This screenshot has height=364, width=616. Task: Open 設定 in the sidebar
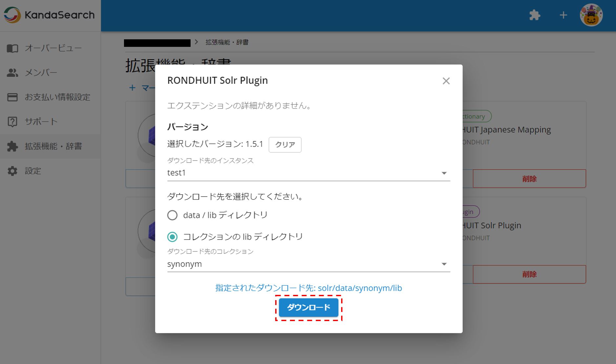point(50,171)
